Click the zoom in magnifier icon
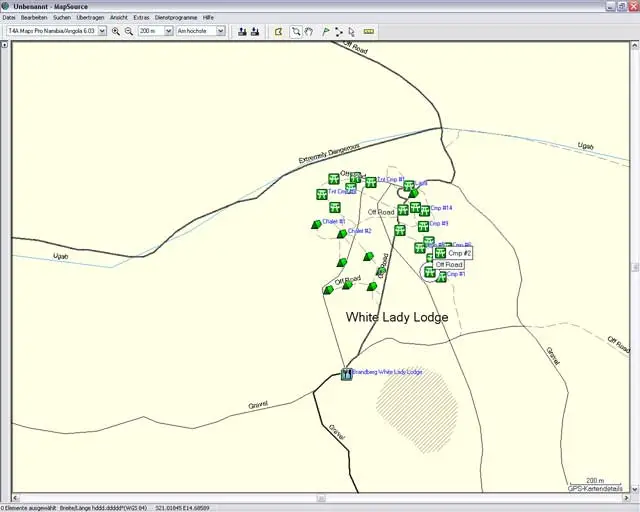 pyautogui.click(x=116, y=31)
